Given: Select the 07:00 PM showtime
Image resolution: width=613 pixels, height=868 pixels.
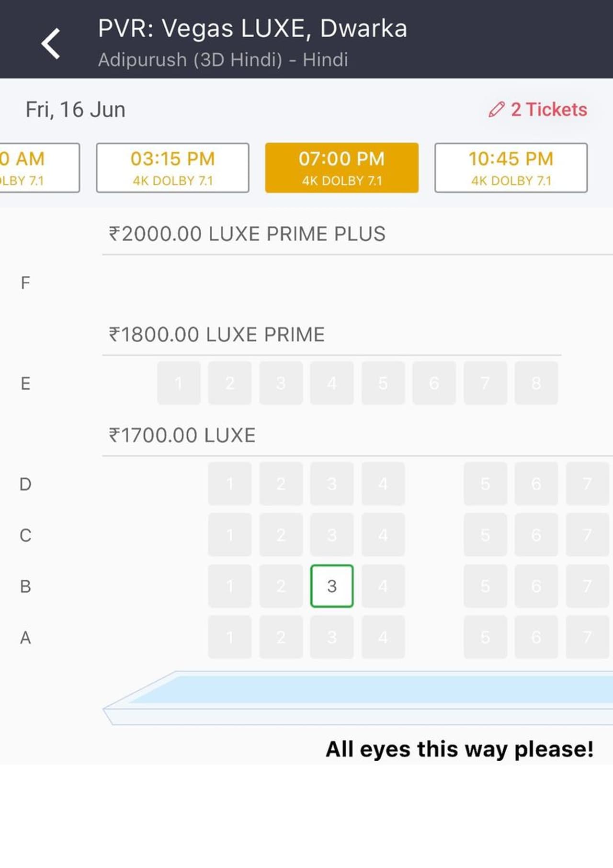Looking at the screenshot, I should pos(341,168).
